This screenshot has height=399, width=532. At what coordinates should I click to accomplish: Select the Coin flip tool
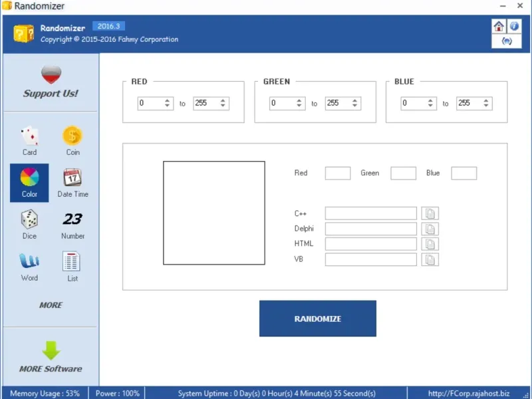click(x=72, y=141)
